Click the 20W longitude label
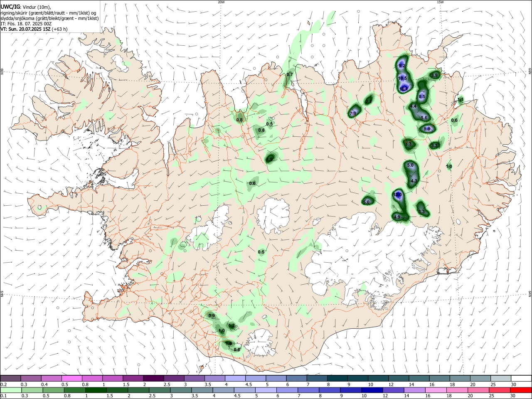The image size is (532, 399). point(221,2)
